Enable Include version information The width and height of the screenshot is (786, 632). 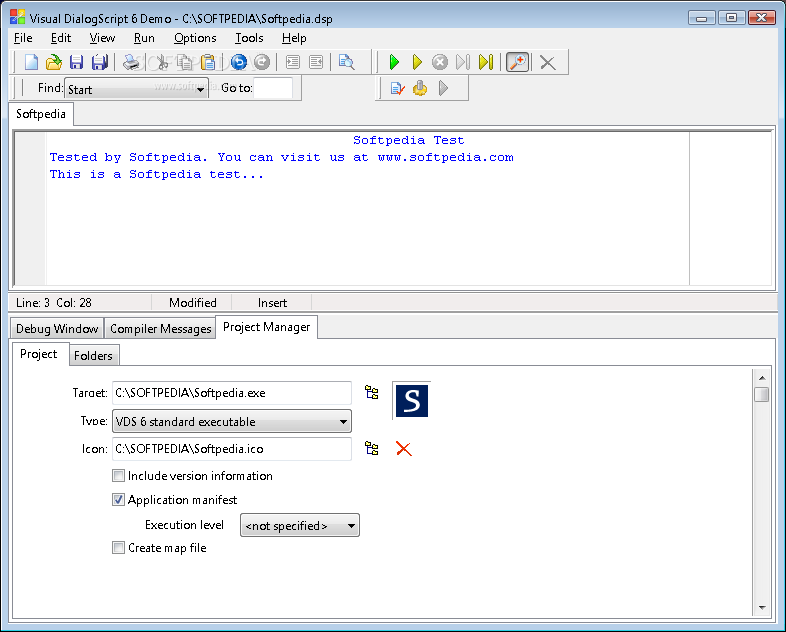coord(118,475)
